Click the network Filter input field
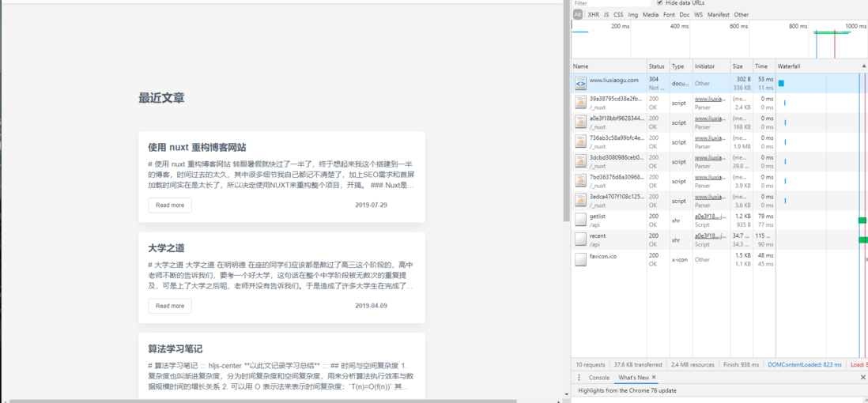The height and width of the screenshot is (403, 868). (x=610, y=3)
